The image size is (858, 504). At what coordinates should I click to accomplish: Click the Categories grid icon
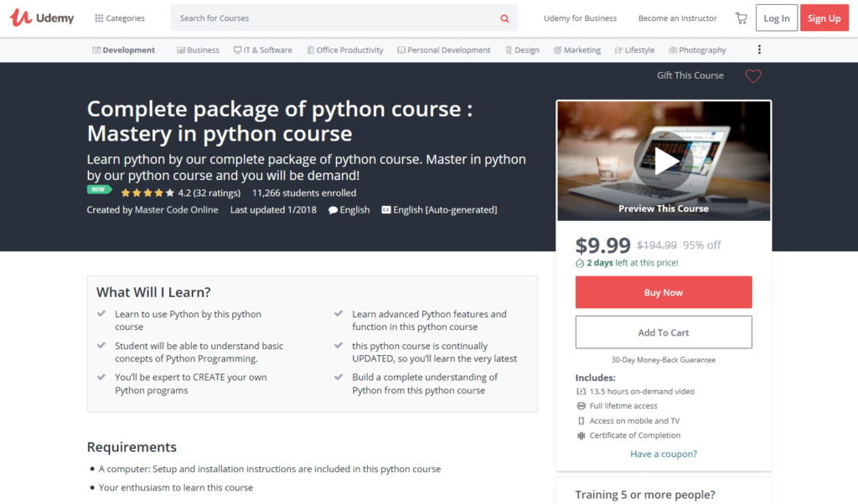99,18
